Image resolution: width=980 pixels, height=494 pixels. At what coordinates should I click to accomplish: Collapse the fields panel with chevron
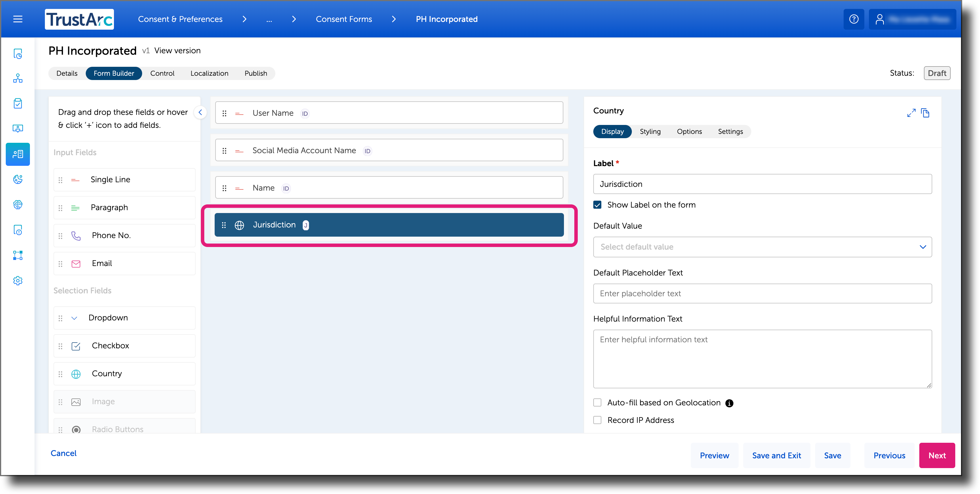click(200, 112)
